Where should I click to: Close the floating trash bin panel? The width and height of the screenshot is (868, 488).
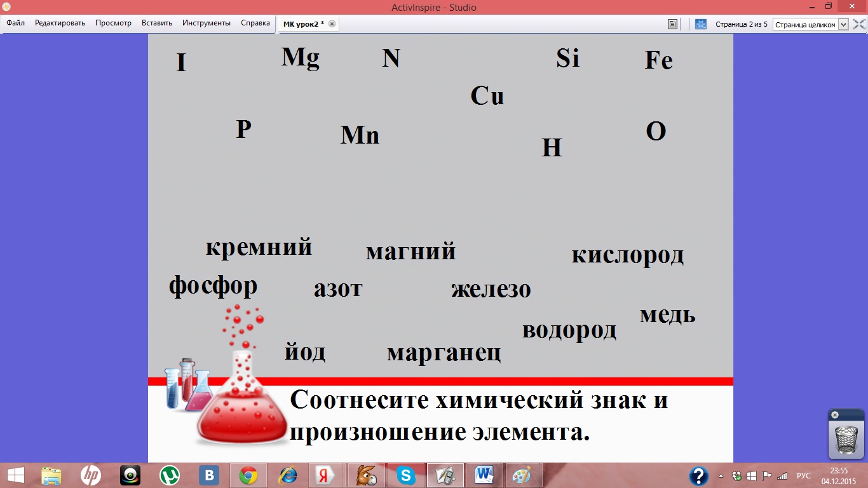[x=835, y=415]
